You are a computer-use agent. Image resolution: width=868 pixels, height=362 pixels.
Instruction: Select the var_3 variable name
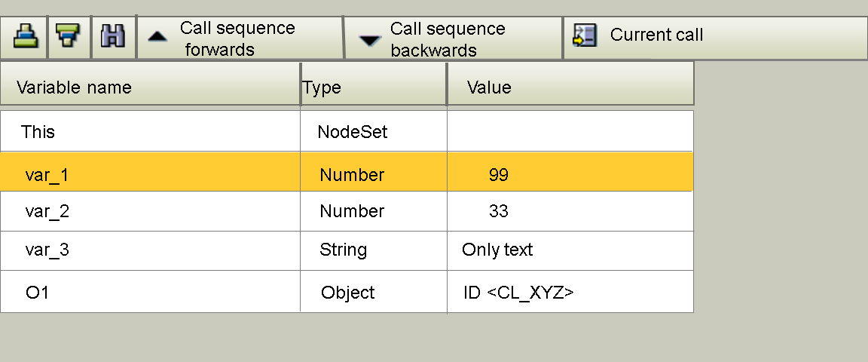click(47, 250)
